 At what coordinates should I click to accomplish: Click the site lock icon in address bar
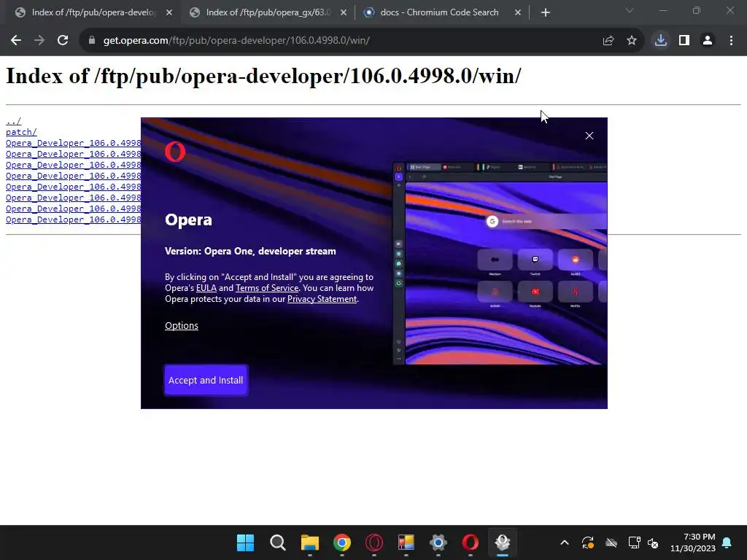(92, 41)
